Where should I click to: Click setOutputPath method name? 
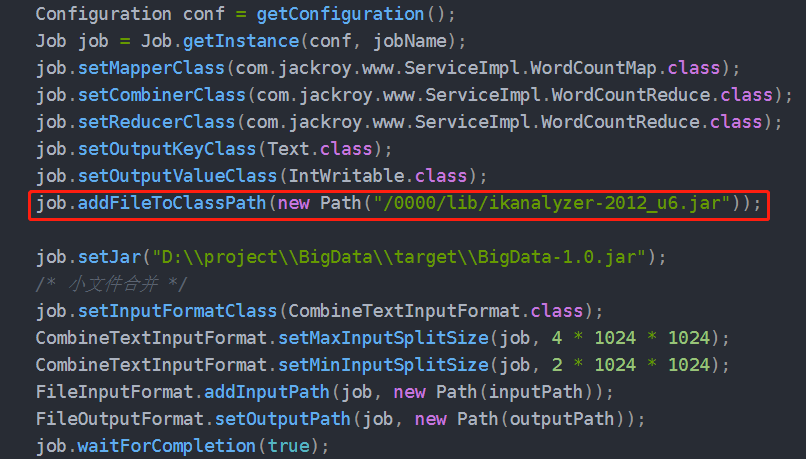pos(283,419)
